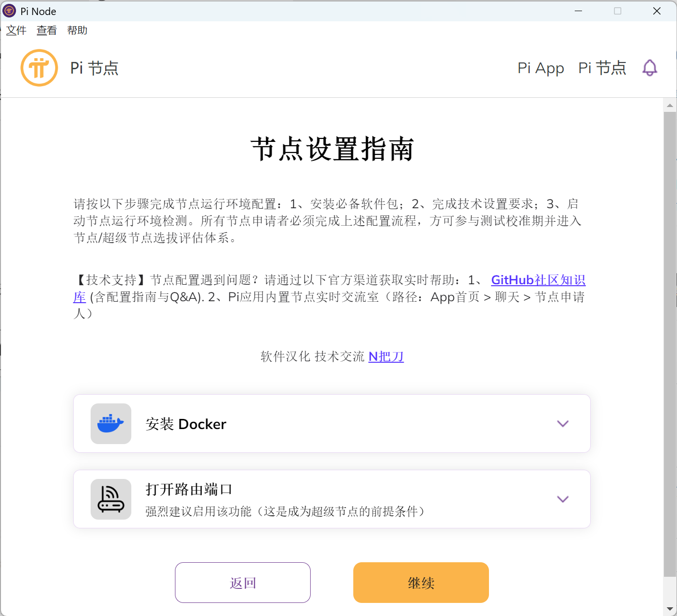Minimize the Pi Node window
This screenshot has width=677, height=616.
[x=578, y=11]
